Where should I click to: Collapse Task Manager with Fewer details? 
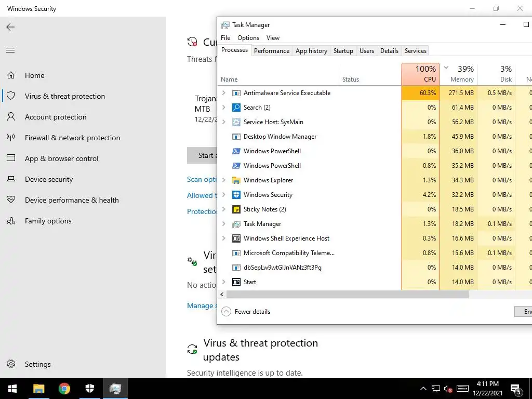coord(246,312)
